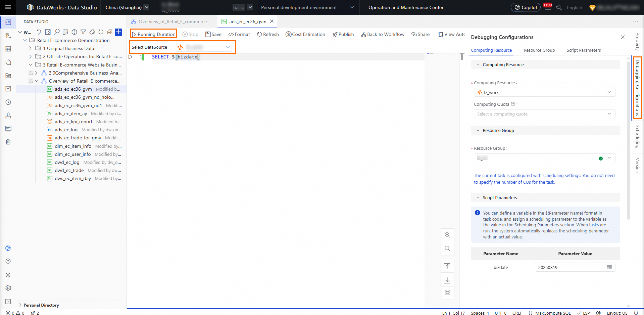The height and width of the screenshot is (315, 644).
Task: Click the Cost Estimation button
Action: (x=305, y=34)
